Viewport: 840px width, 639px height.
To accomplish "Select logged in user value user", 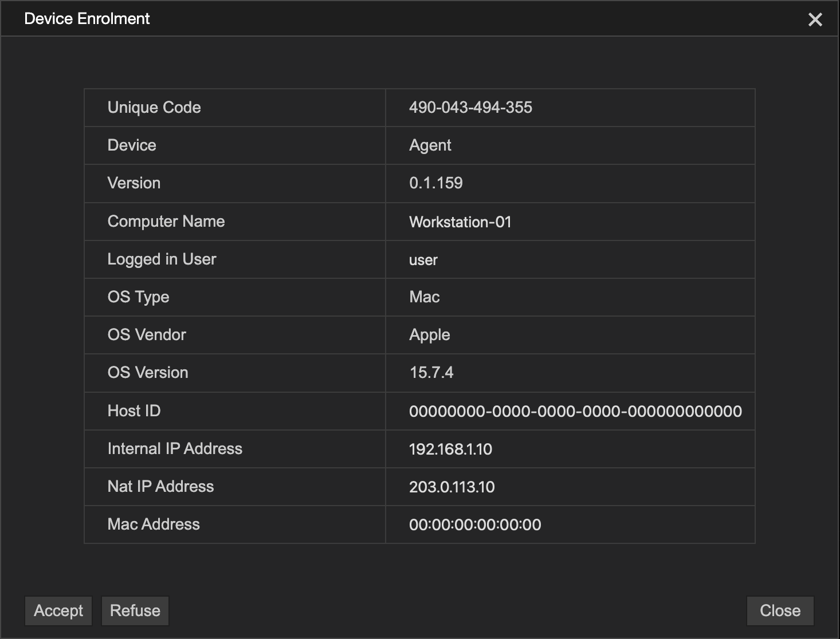I will pos(423,260).
